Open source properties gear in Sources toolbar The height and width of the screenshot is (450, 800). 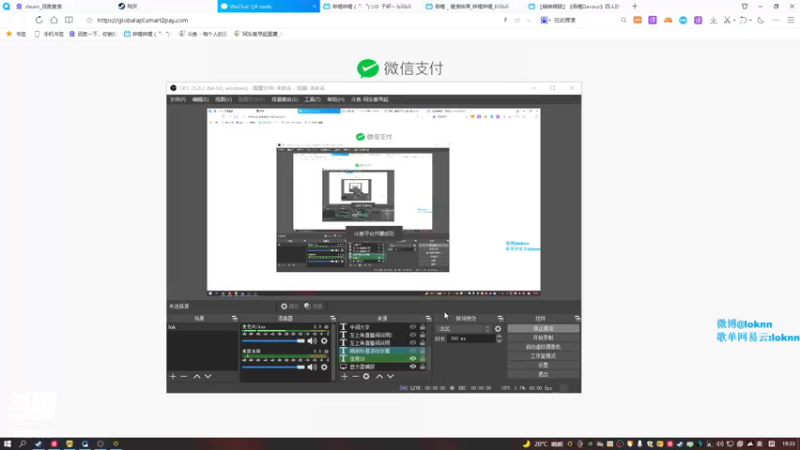pyautogui.click(x=366, y=377)
